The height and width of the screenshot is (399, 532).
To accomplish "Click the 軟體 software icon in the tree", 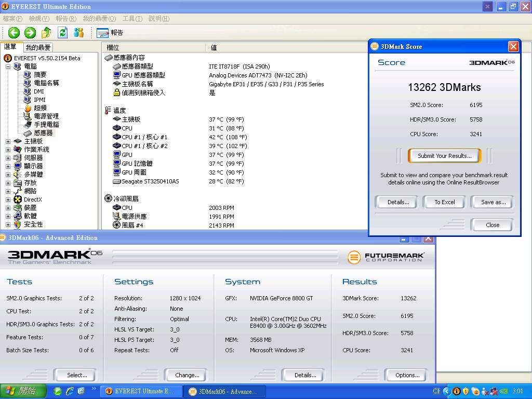I will (17, 216).
